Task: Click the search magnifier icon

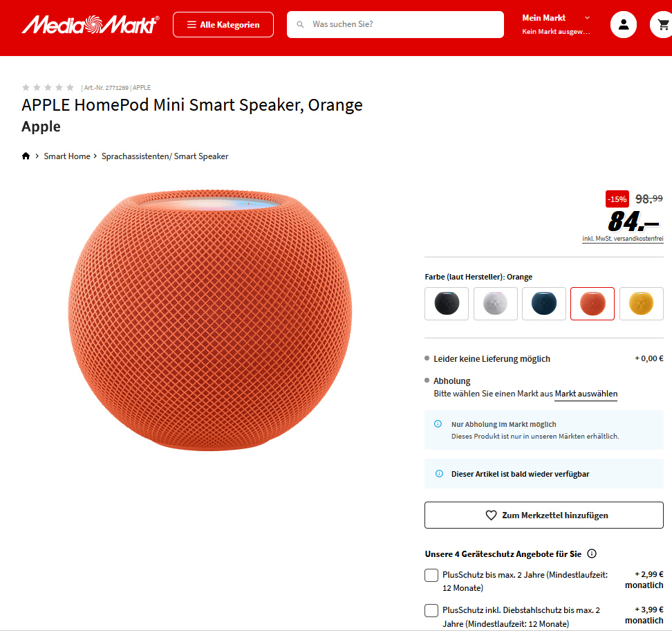Action: pos(301,24)
